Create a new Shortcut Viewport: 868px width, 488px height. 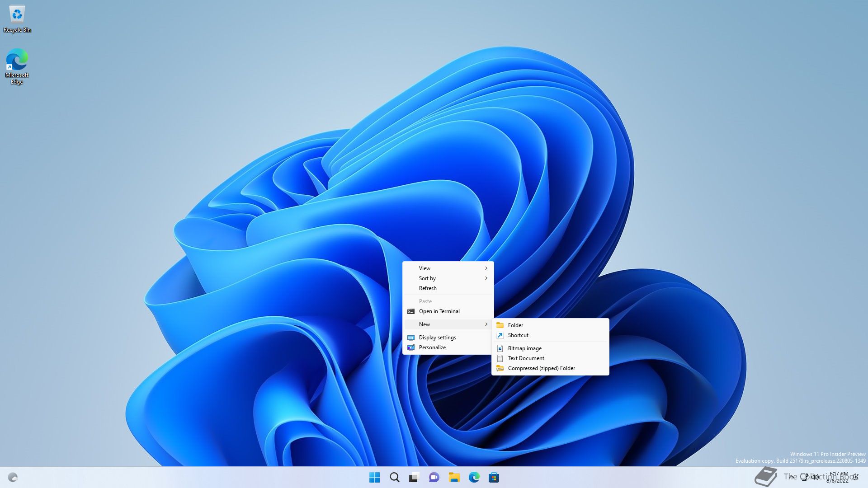pyautogui.click(x=550, y=335)
